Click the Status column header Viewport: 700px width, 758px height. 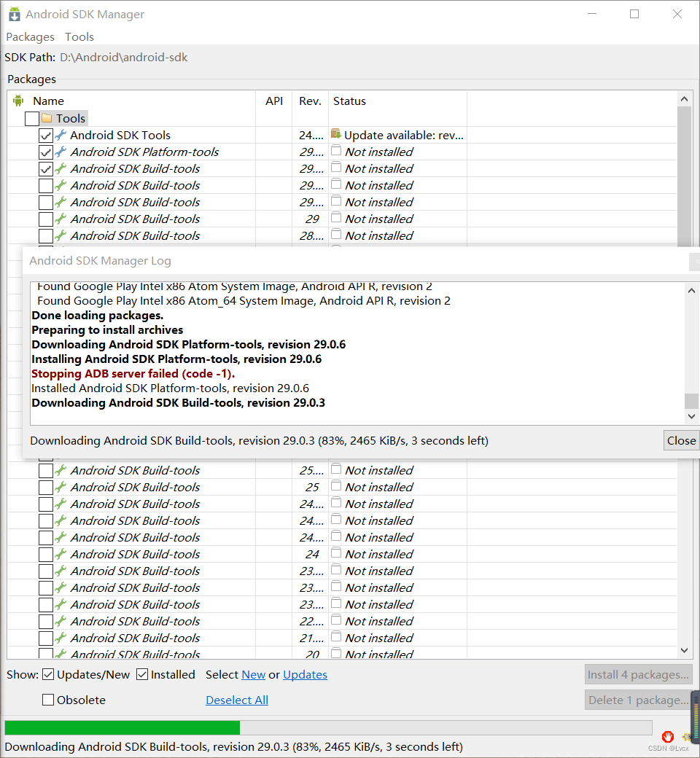pyautogui.click(x=349, y=101)
